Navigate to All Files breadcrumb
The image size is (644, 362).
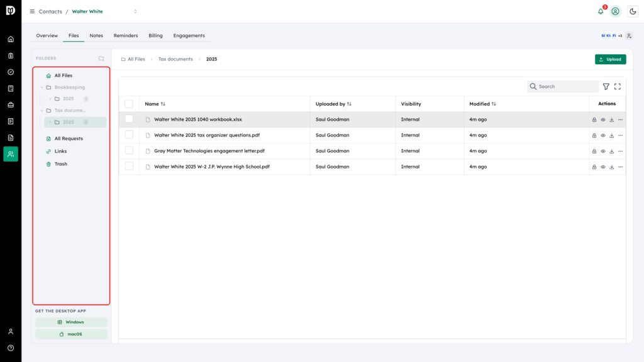click(x=133, y=59)
